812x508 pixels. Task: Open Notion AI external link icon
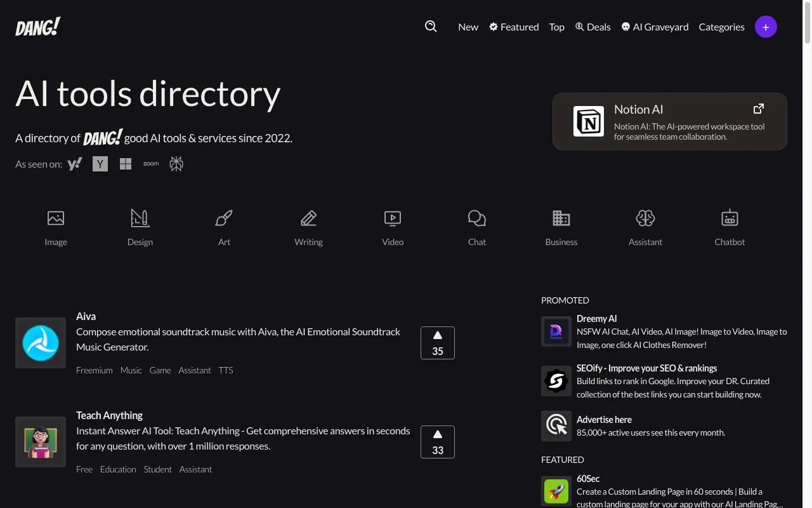pos(759,109)
